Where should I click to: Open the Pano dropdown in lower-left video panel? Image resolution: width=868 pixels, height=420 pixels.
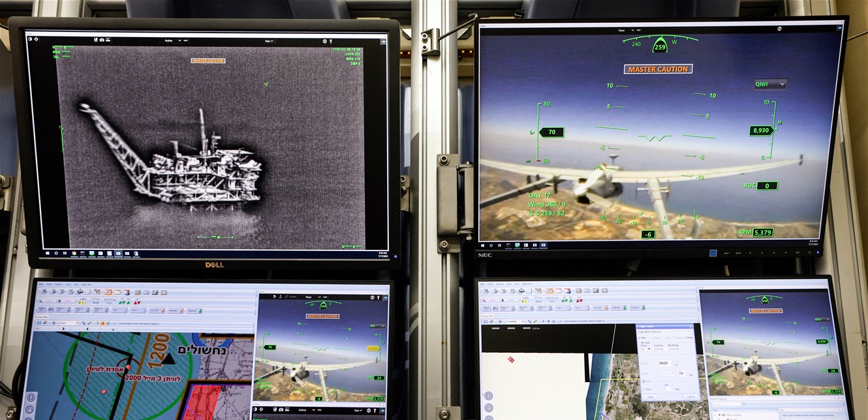pyautogui.click(x=314, y=297)
